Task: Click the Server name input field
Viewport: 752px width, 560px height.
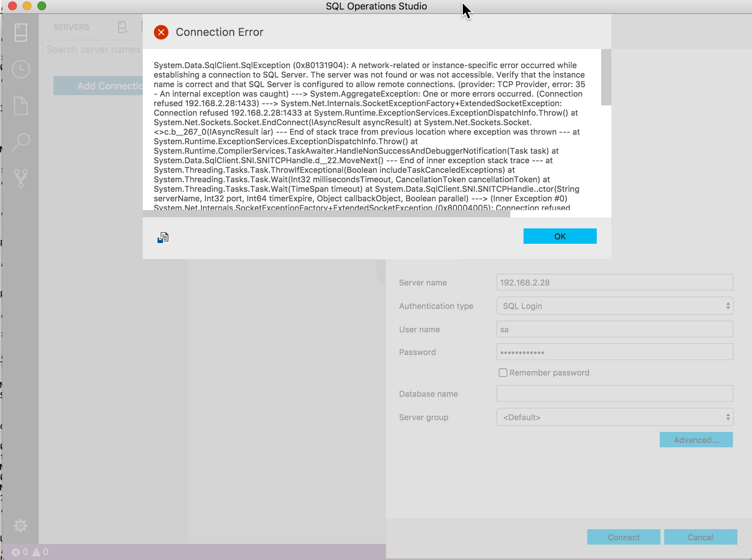Action: [614, 283]
